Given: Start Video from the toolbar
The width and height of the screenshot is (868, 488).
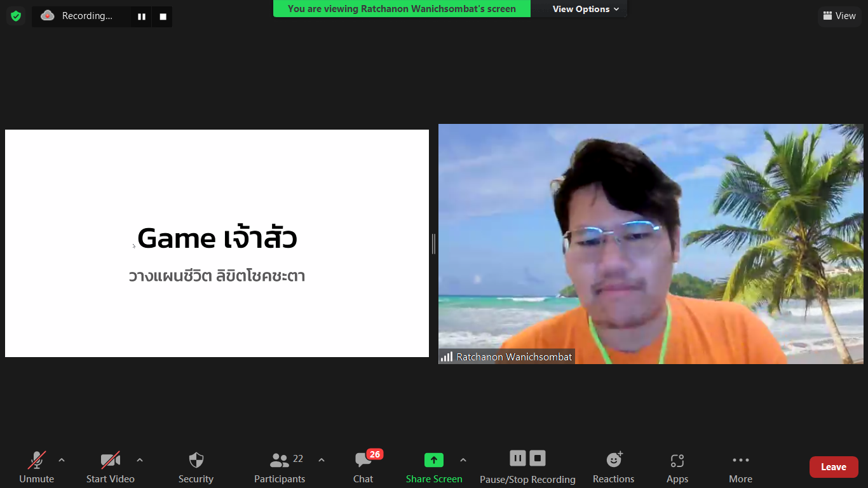Looking at the screenshot, I should pyautogui.click(x=111, y=468).
